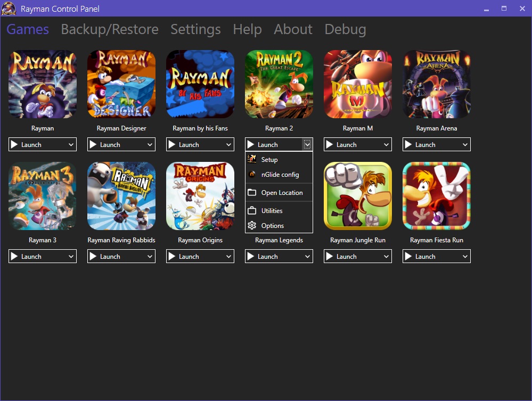Select the Rayman M cover icon
Viewport: 532px width, 401px height.
pos(358,84)
